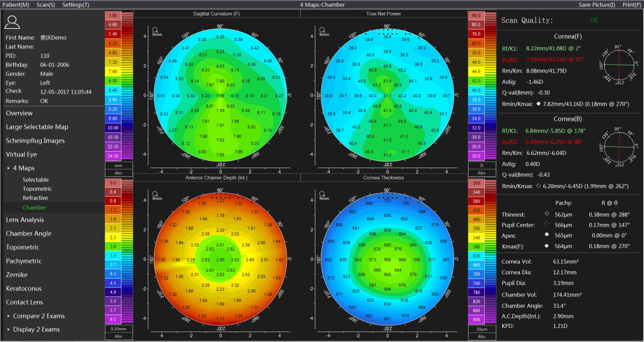Click the patient profile icon
This screenshot has height=342, width=644.
click(x=12, y=22)
